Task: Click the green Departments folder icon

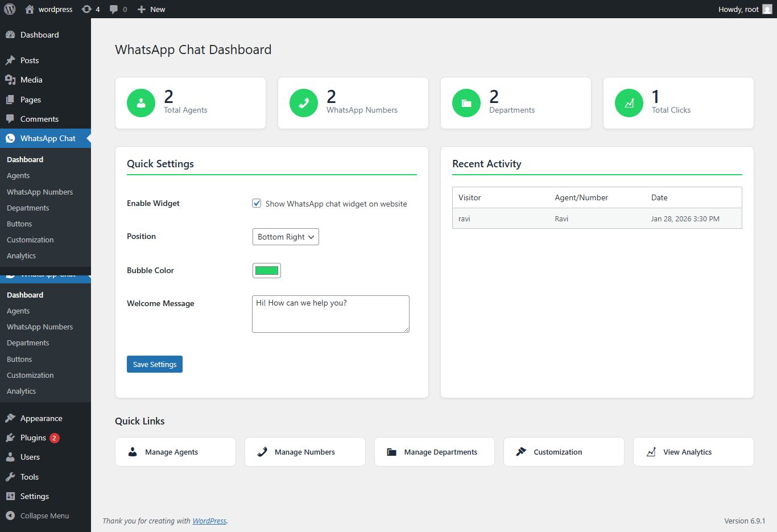Action: click(x=466, y=103)
